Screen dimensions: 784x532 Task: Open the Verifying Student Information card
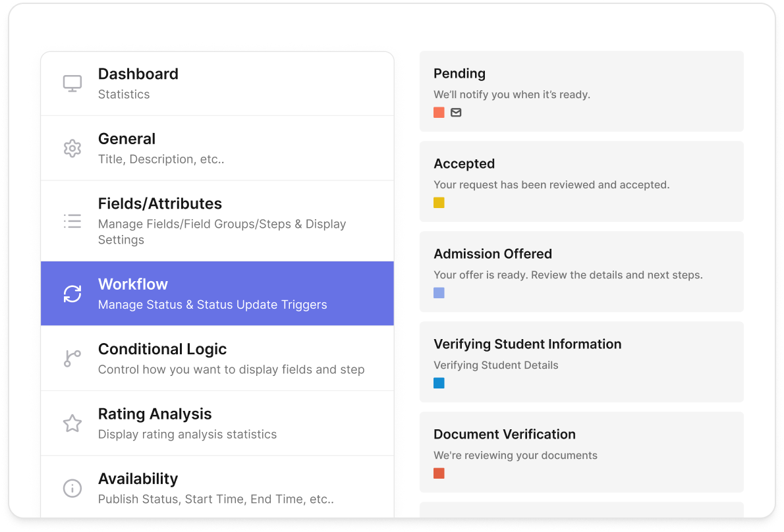pos(582,362)
